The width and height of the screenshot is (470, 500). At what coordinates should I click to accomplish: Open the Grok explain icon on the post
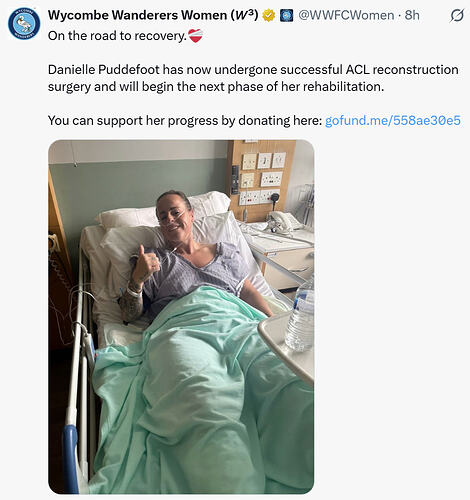pos(457,15)
